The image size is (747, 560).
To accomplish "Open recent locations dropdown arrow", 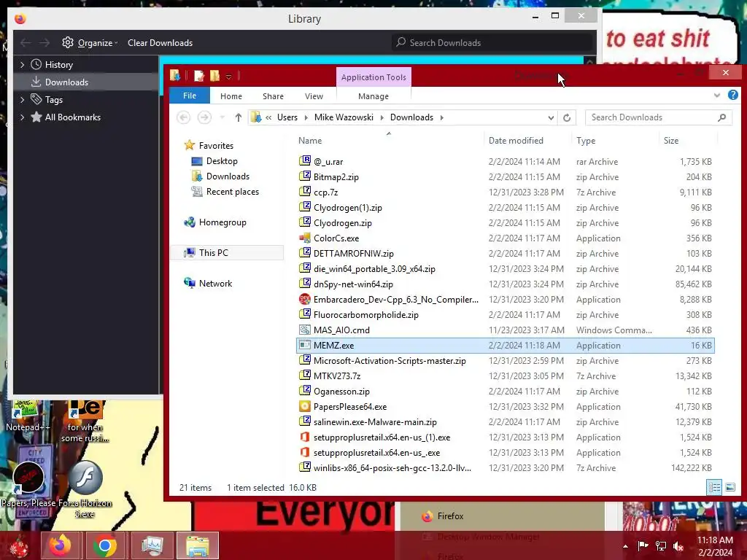I will 222,117.
